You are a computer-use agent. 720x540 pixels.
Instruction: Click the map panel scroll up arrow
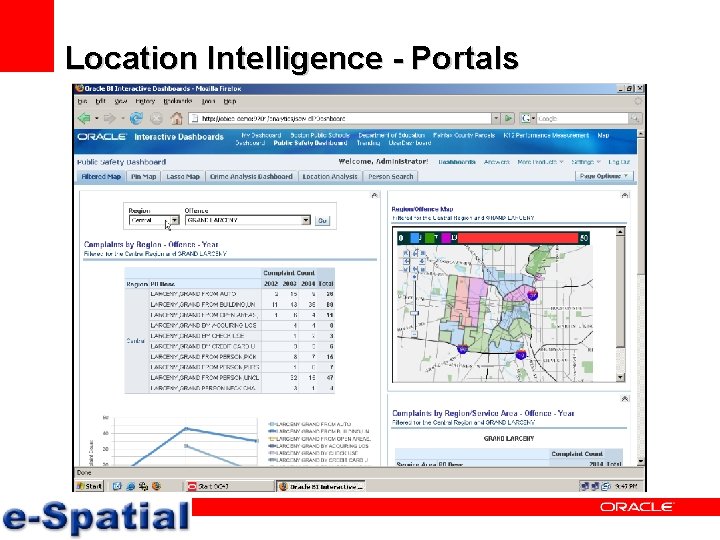pyautogui.click(x=620, y=232)
